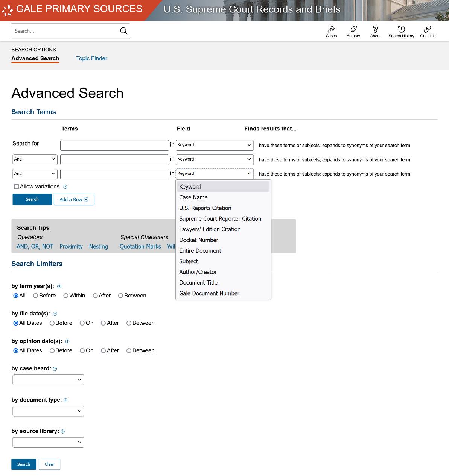Choose Keyword from the field list

[223, 186]
